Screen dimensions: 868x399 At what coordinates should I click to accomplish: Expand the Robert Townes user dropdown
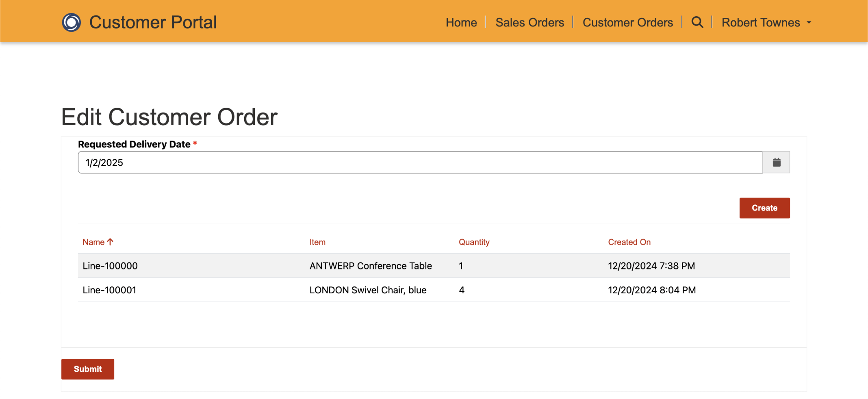(x=766, y=23)
